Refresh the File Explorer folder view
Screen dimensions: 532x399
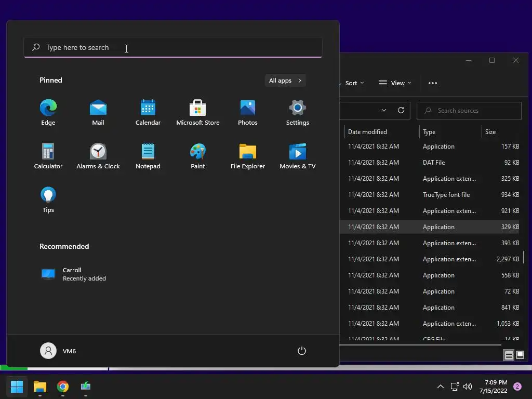pyautogui.click(x=401, y=110)
